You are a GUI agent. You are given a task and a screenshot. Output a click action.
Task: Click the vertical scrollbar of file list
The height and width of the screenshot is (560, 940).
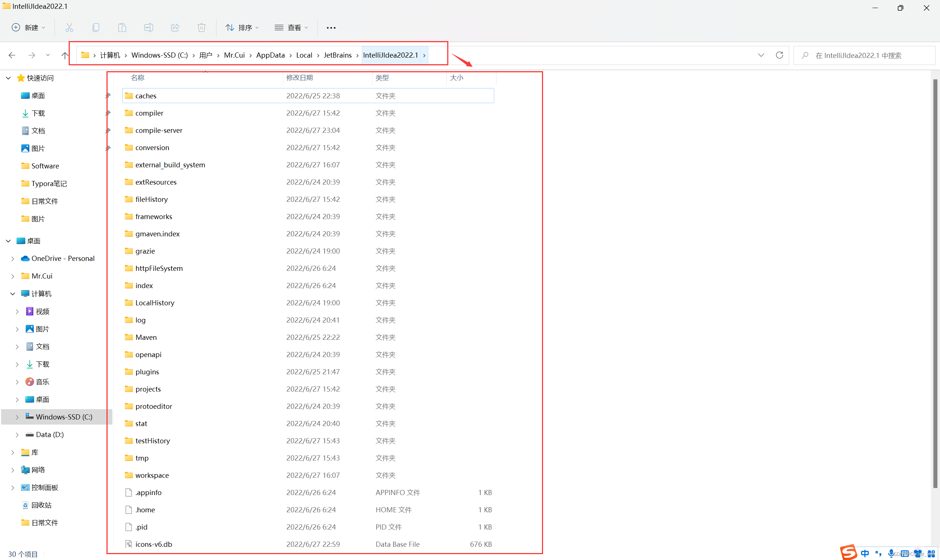coord(935,283)
